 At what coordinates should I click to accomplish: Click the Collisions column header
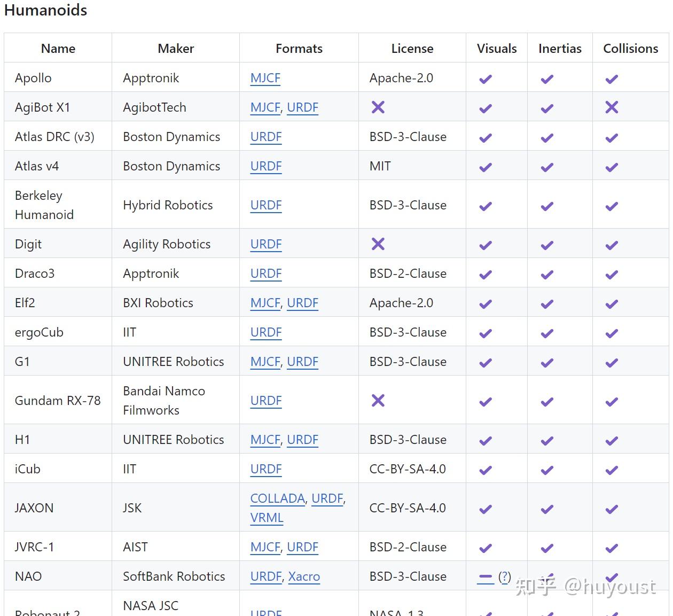630,49
